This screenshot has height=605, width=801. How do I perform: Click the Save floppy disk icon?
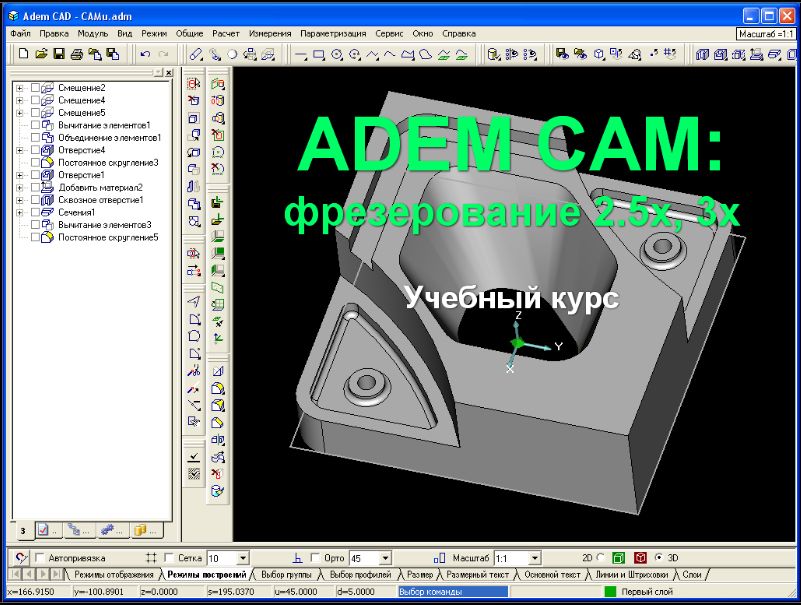coord(59,54)
